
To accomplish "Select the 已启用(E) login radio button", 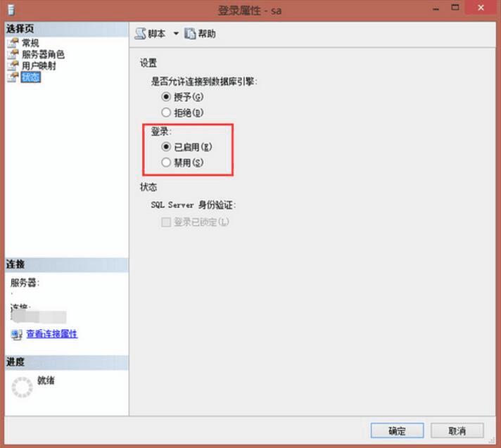I will tap(166, 147).
